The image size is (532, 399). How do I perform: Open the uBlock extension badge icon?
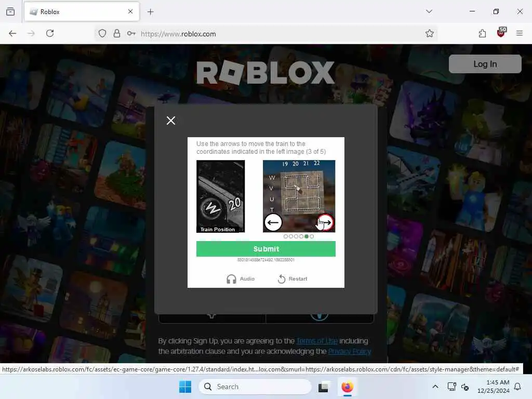pos(501,33)
